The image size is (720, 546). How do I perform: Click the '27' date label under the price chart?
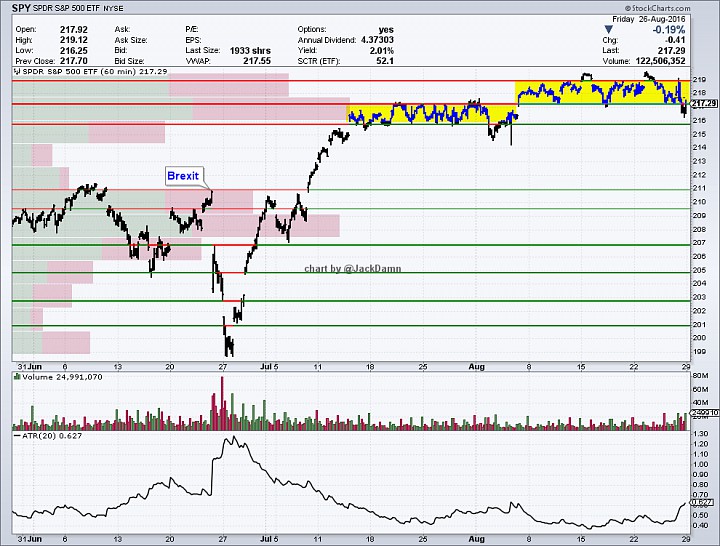(223, 366)
